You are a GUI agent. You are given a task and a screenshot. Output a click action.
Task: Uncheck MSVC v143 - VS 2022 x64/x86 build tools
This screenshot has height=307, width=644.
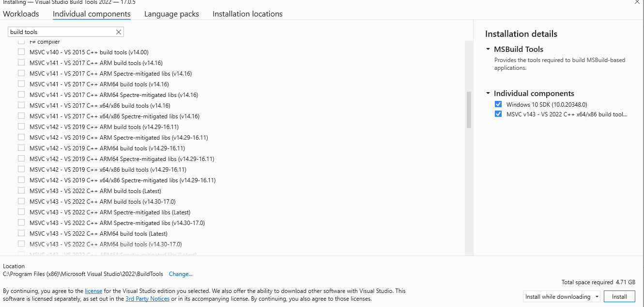click(x=498, y=114)
